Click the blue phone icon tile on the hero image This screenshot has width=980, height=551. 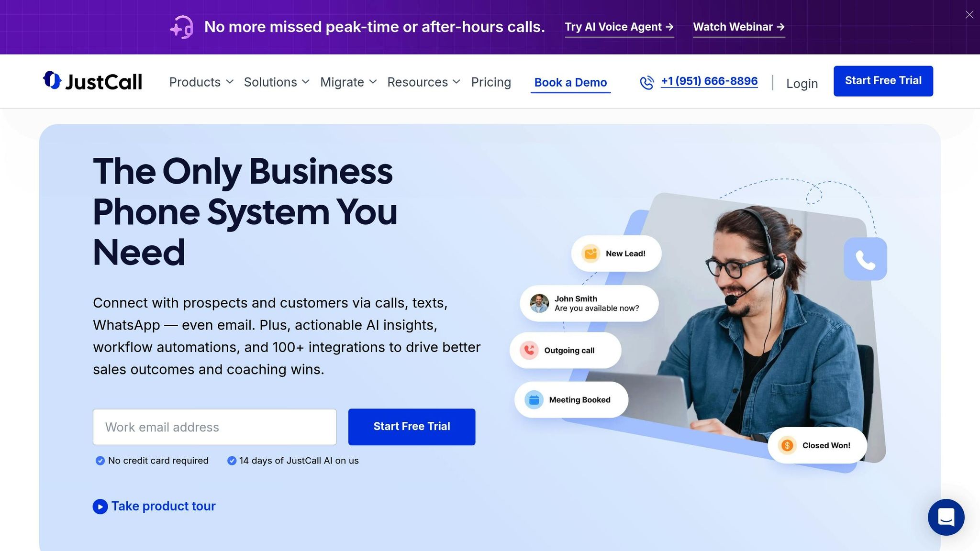865,259
